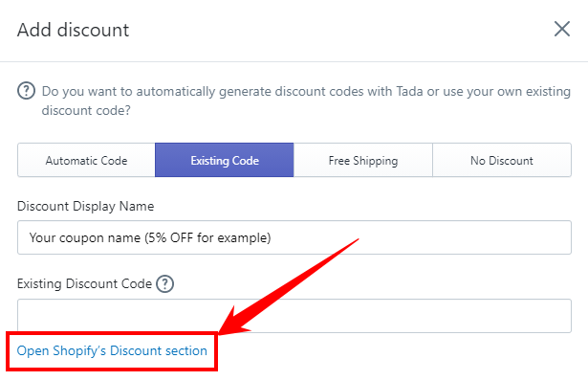The height and width of the screenshot is (381, 588).
Task: Click the coupon name placeholder text
Action: [150, 237]
